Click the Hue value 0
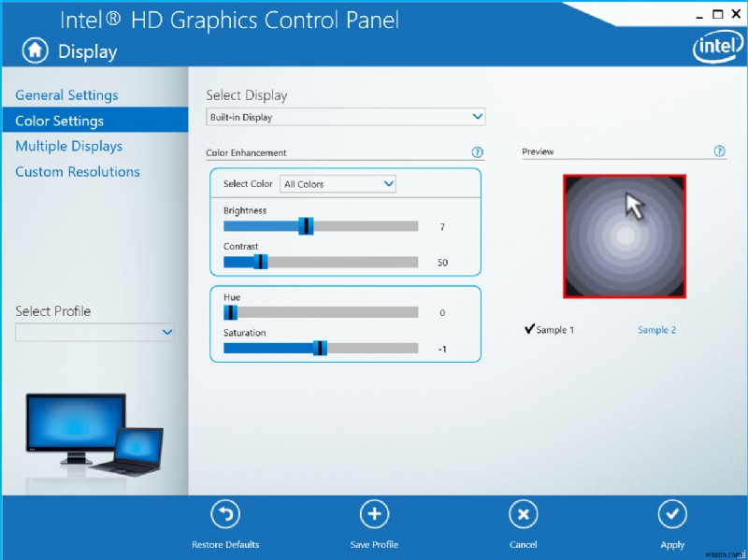This screenshot has width=748, height=560. 442,313
